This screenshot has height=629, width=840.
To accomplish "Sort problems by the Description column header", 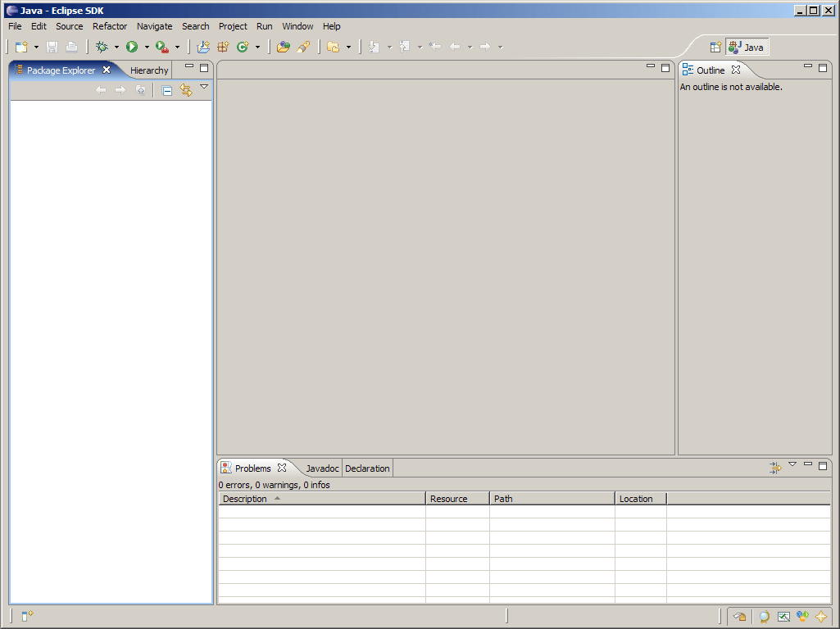I will tap(245, 498).
